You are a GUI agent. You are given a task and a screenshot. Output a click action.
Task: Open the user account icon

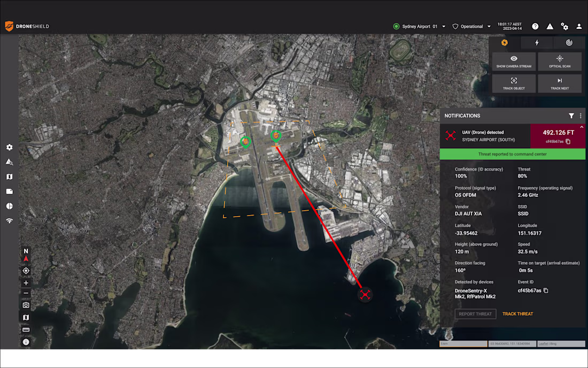[579, 26]
